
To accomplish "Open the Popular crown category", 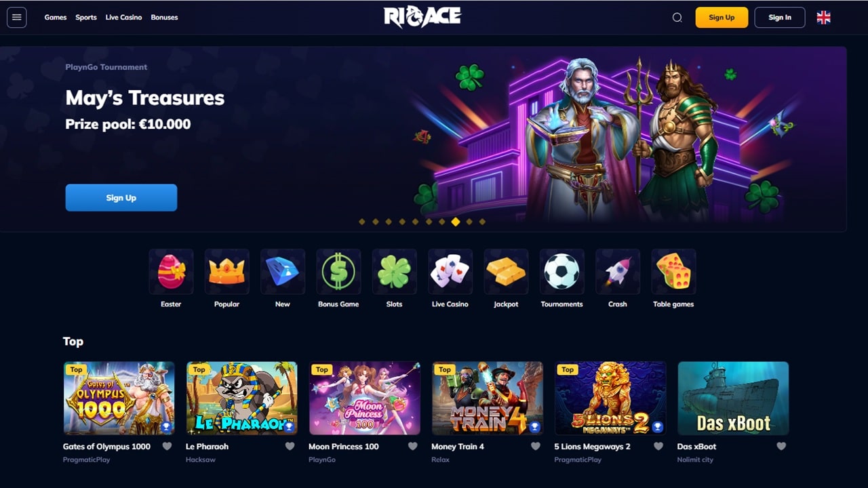I will click(x=226, y=271).
